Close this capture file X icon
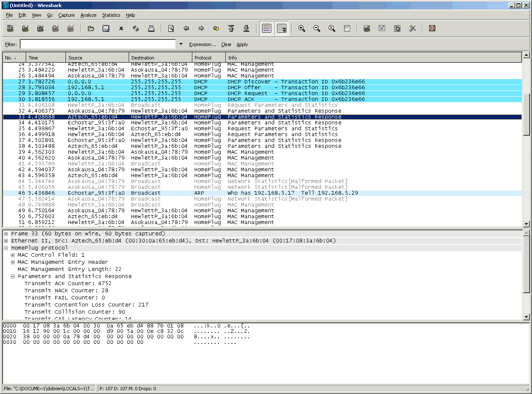This screenshot has width=532, height=394. pyautogui.click(x=121, y=28)
